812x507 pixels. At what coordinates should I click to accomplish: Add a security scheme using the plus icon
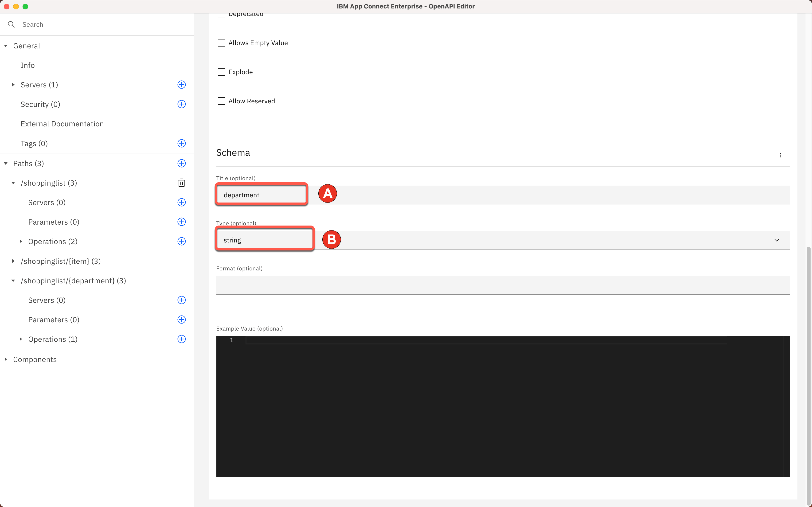coord(181,104)
